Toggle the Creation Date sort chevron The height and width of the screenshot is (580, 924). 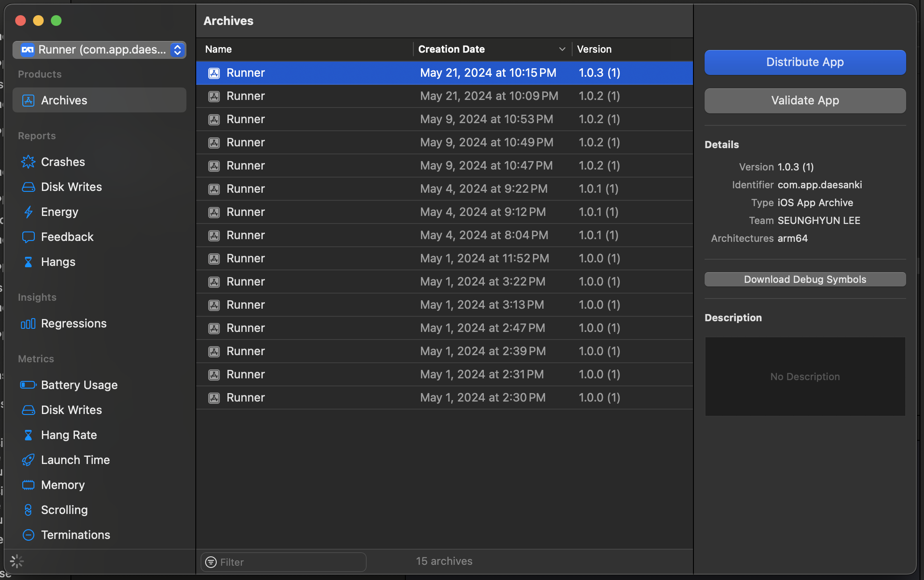562,49
